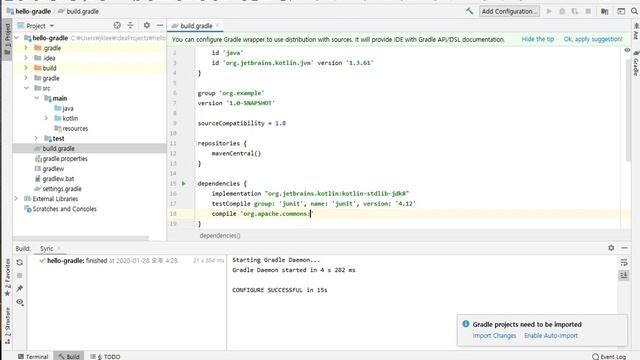Click Add Configuration button

(x=509, y=11)
